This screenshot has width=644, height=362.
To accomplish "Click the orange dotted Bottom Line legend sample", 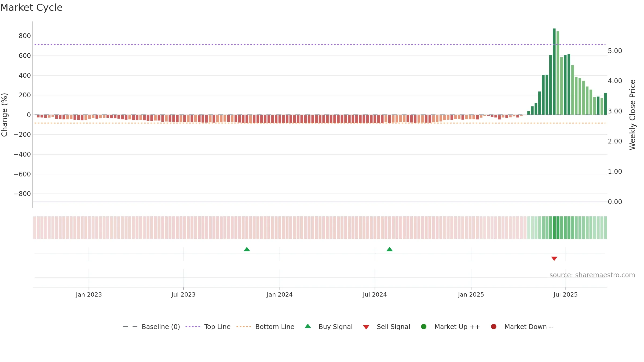I will [x=244, y=327].
